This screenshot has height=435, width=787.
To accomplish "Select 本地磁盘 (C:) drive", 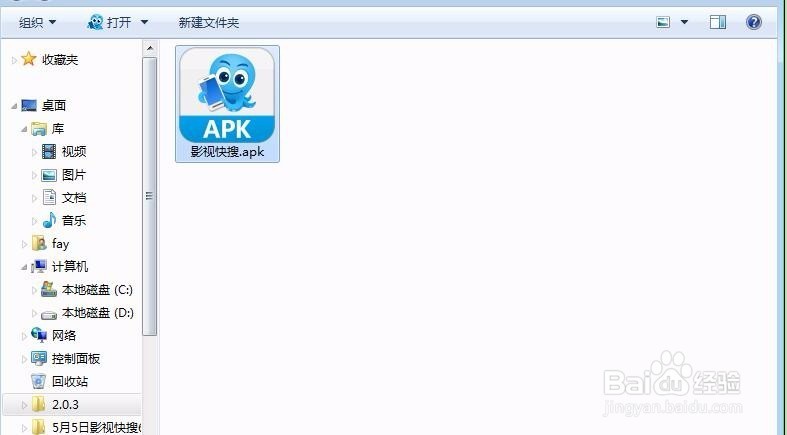I will click(x=87, y=289).
